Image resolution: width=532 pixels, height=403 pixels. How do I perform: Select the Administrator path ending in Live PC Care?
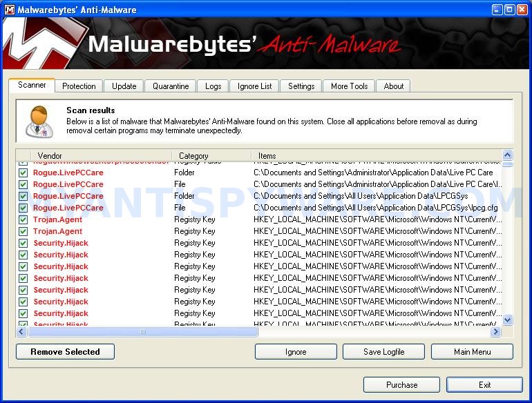tap(373, 173)
